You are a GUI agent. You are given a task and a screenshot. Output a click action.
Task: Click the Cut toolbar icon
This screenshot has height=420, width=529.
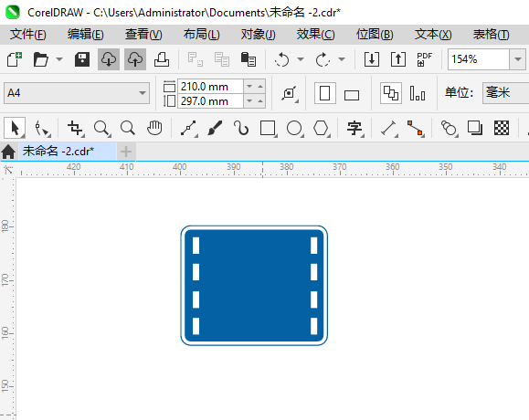(x=195, y=59)
